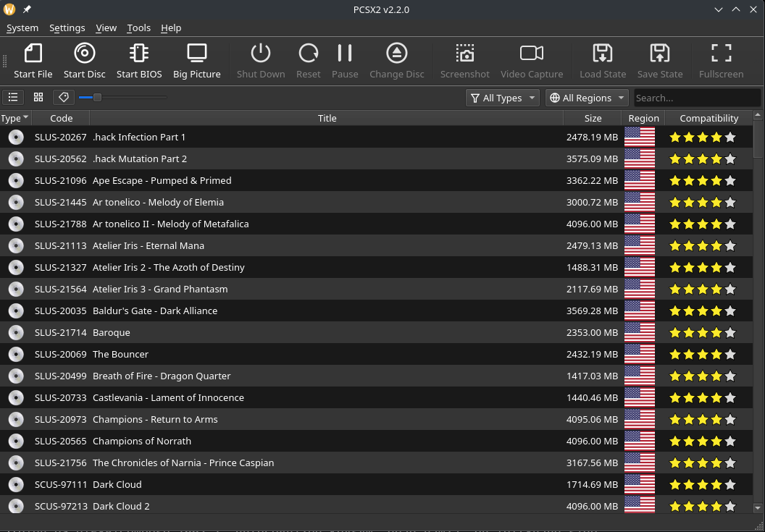Sort by the Code column header
765x532 pixels.
click(x=61, y=118)
